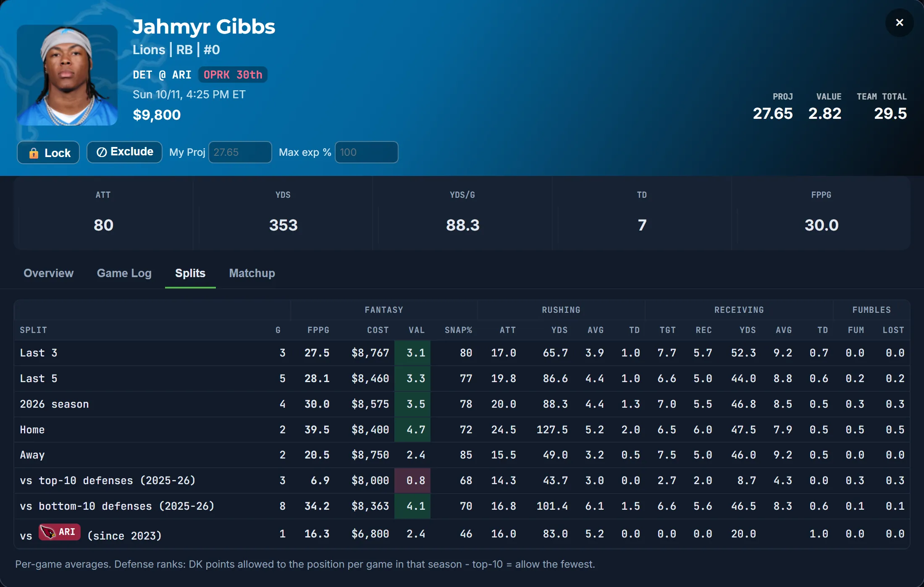
Task: Click the COST column header
Action: tap(378, 330)
